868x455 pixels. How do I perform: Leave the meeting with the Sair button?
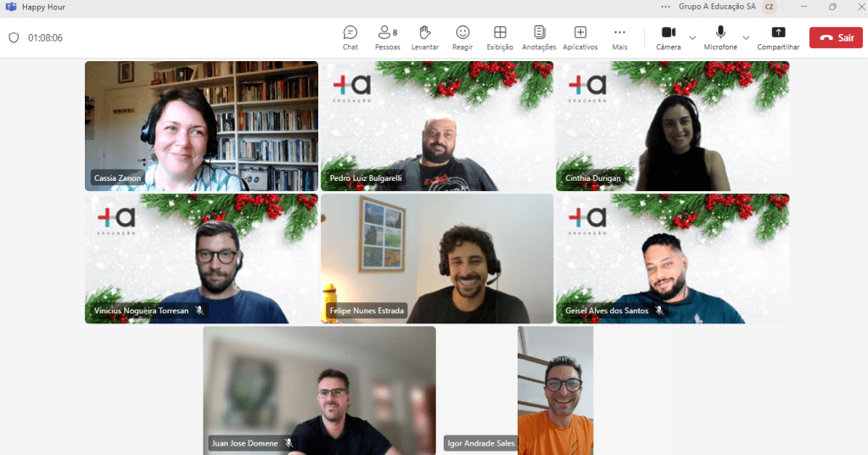(836, 37)
